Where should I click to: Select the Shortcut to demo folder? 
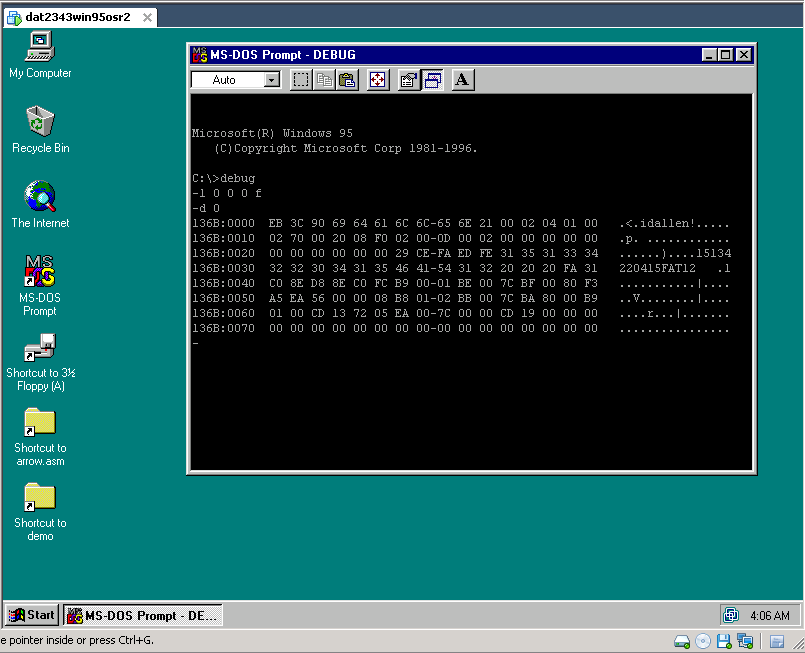(x=40, y=497)
